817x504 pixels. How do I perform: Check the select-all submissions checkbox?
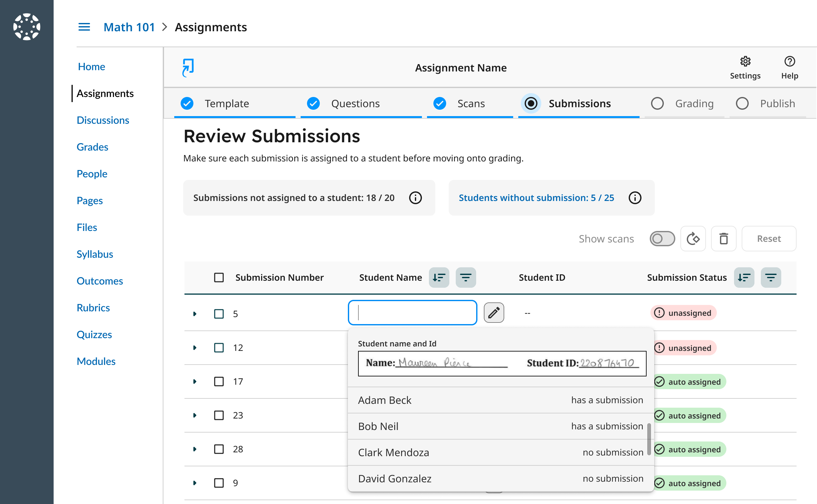tap(219, 277)
